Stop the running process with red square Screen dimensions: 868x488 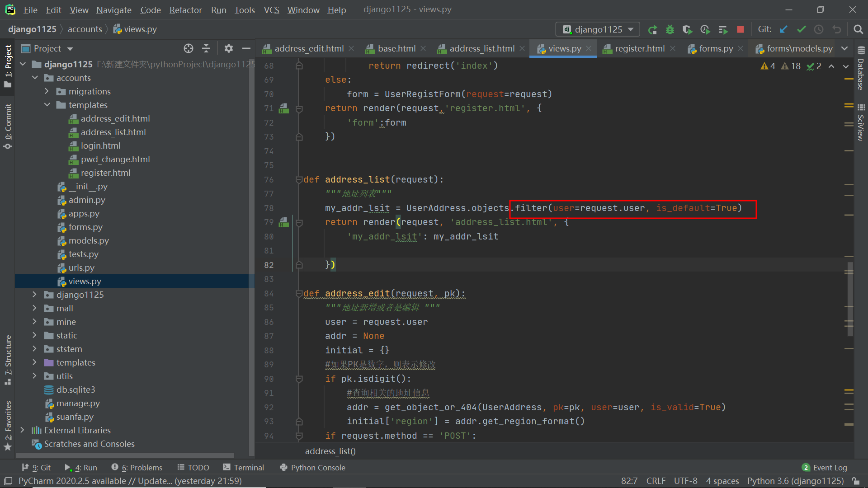coord(740,29)
